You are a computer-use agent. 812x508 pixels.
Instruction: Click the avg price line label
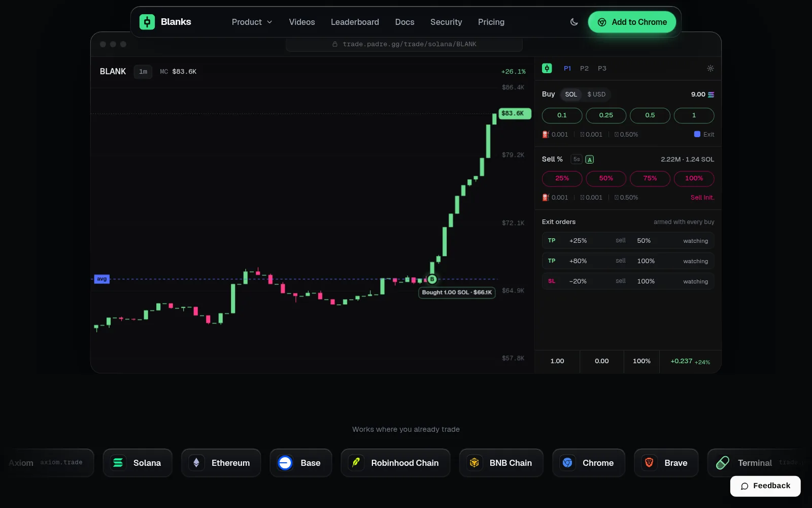point(102,279)
